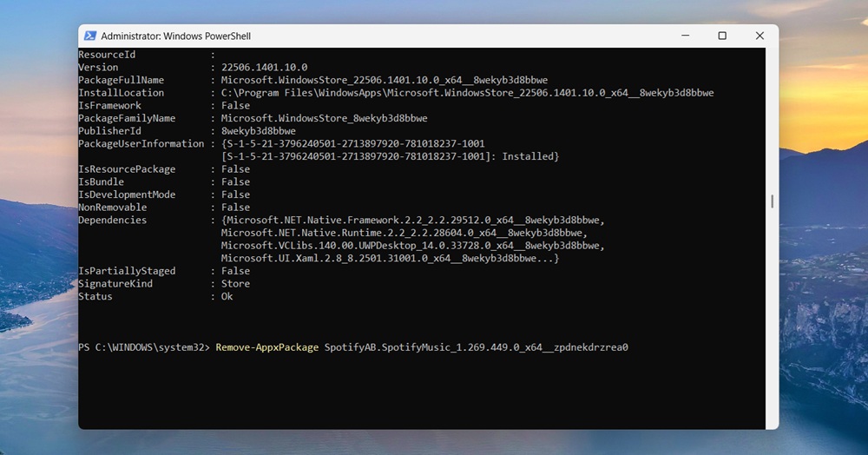Viewport: 868px width, 455px height.
Task: Click the IsResourcePackage label
Action: pyautogui.click(x=127, y=169)
